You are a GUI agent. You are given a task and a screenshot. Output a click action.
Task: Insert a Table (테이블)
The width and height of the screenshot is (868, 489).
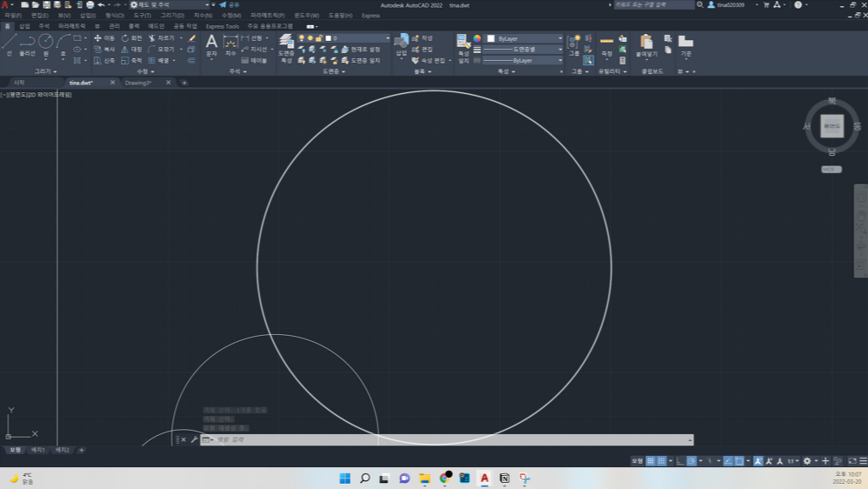tap(254, 60)
